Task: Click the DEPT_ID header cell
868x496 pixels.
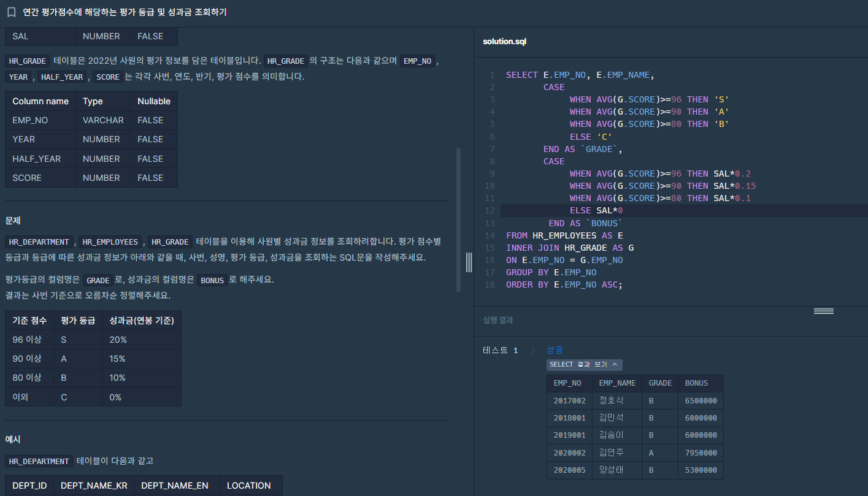Action: [29, 486]
